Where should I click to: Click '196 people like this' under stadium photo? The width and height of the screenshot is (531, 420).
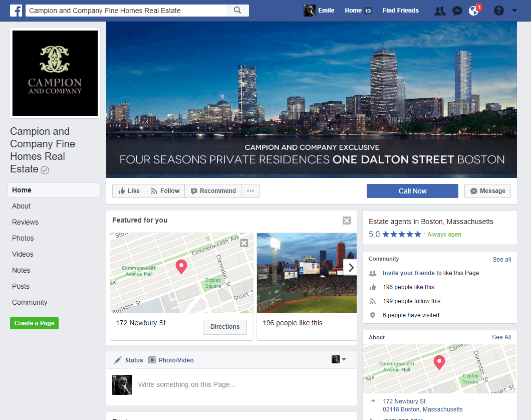point(293,323)
